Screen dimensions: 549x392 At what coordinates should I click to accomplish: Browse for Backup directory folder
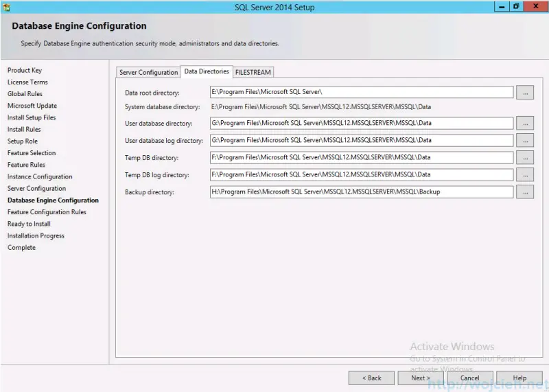coord(525,192)
